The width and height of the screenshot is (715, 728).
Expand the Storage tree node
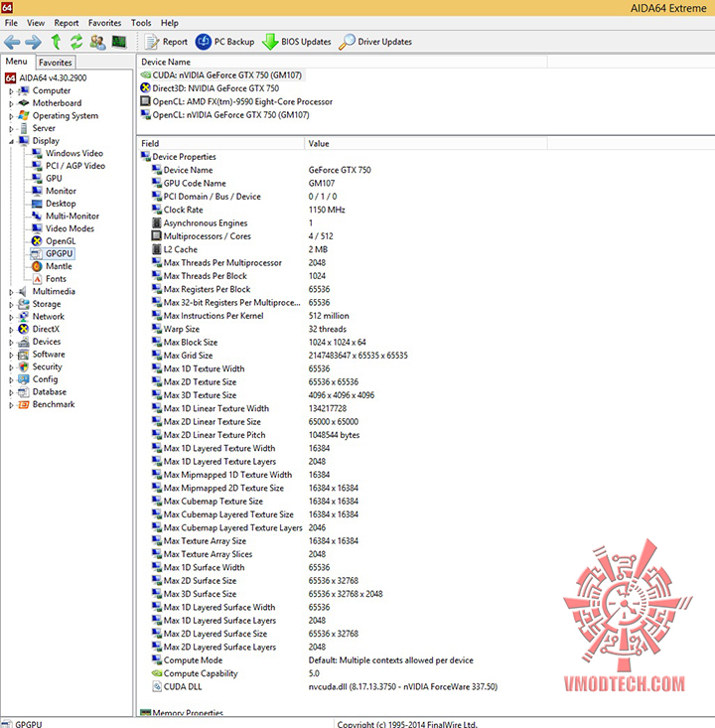[11, 305]
